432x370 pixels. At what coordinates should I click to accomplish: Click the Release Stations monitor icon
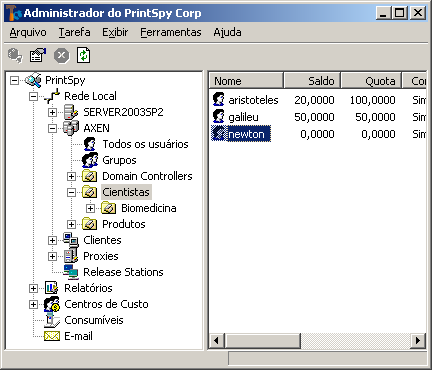71,272
